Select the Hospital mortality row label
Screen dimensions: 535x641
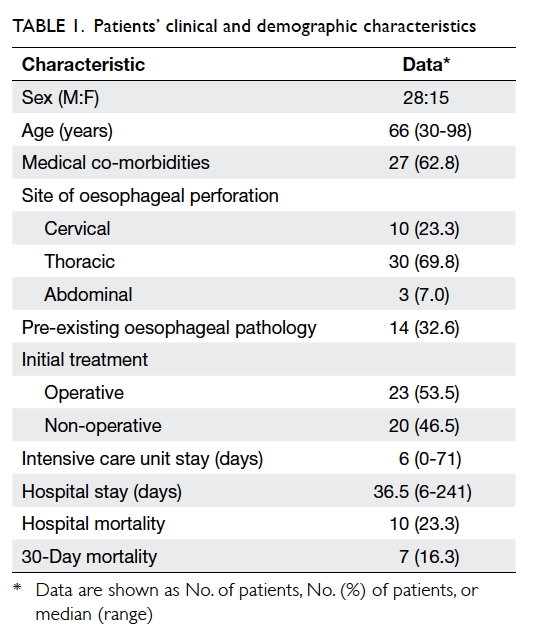point(93,524)
